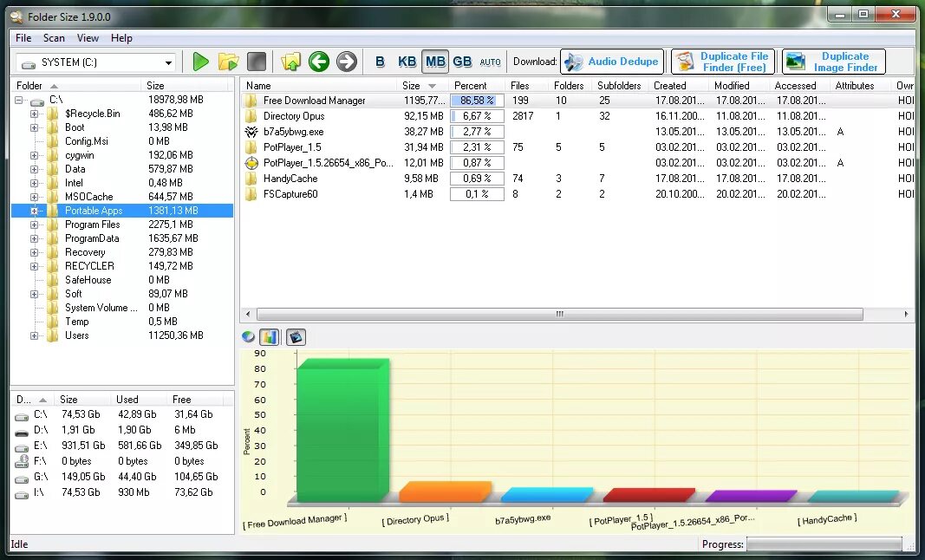Expand the $Recycle.Bin folder node
The image size is (925, 560).
(34, 114)
